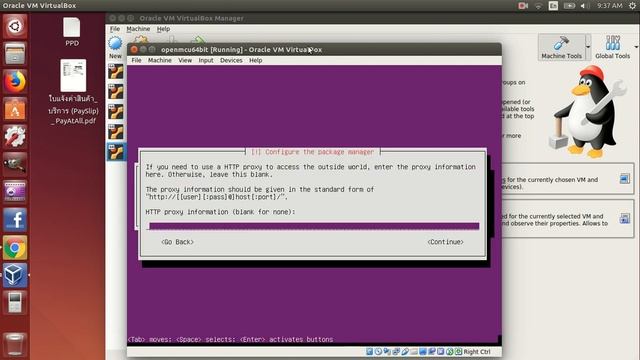This screenshot has width=640, height=360.
Task: Open Machine Tools in VirtualBox Manager
Action: point(562,47)
